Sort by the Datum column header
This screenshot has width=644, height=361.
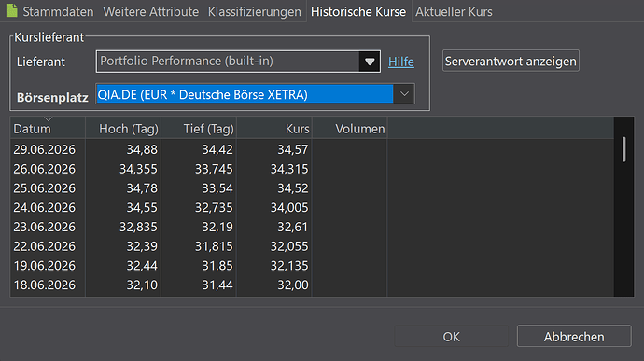(x=48, y=129)
